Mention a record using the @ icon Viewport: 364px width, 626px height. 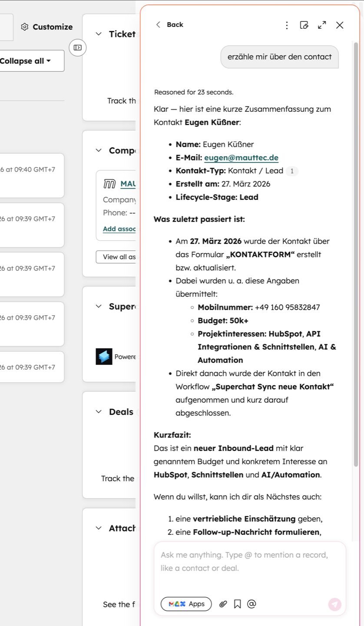(251, 604)
